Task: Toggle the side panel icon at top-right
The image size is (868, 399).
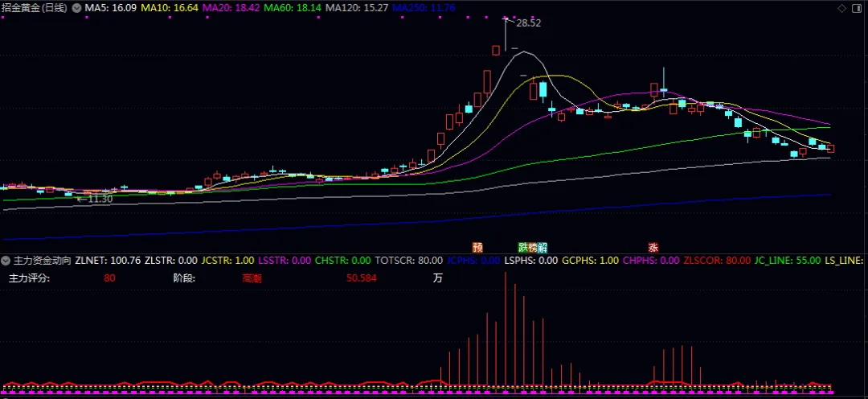Action: [855, 8]
